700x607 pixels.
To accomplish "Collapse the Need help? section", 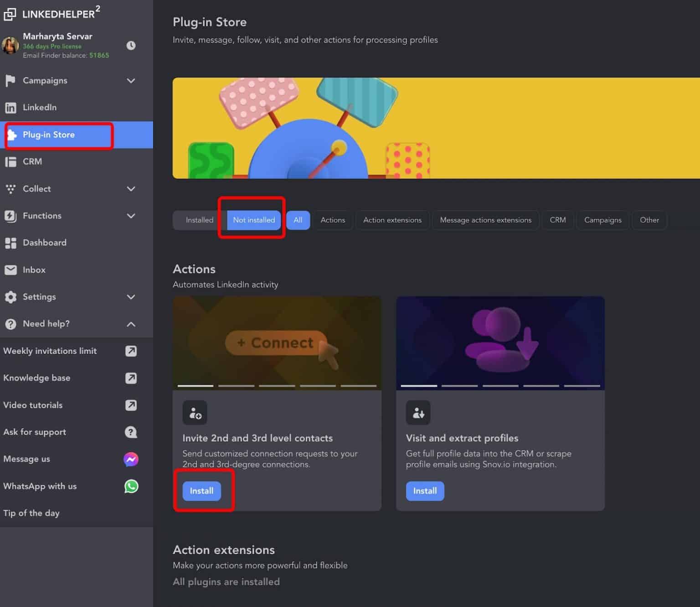I will point(131,324).
